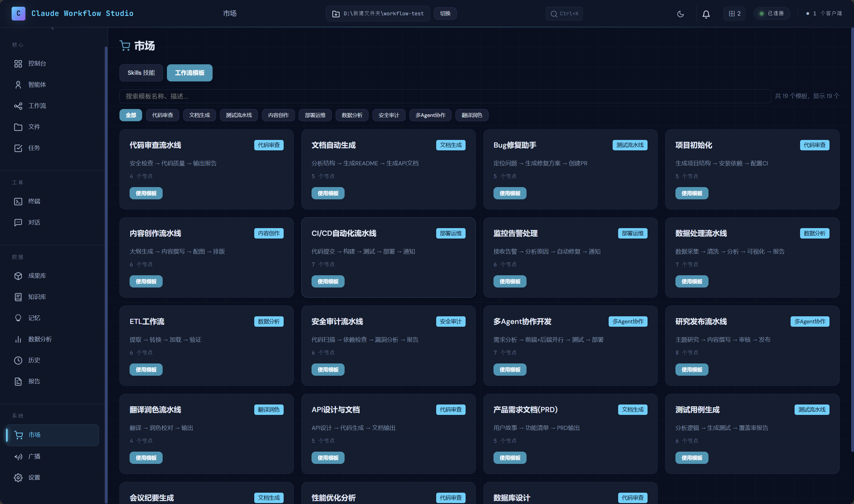Show 全部 template categories
Image resolution: width=854 pixels, height=504 pixels.
click(131, 115)
